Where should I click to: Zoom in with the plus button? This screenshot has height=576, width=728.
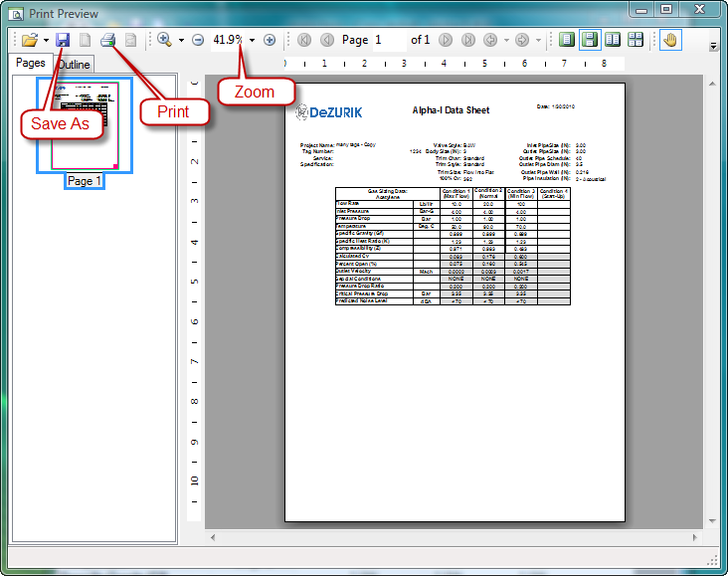(270, 40)
